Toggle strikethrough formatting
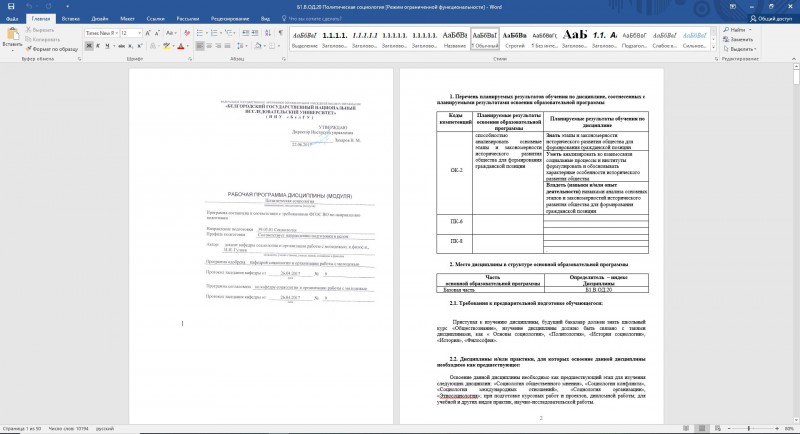The height and width of the screenshot is (434, 800). click(x=121, y=46)
